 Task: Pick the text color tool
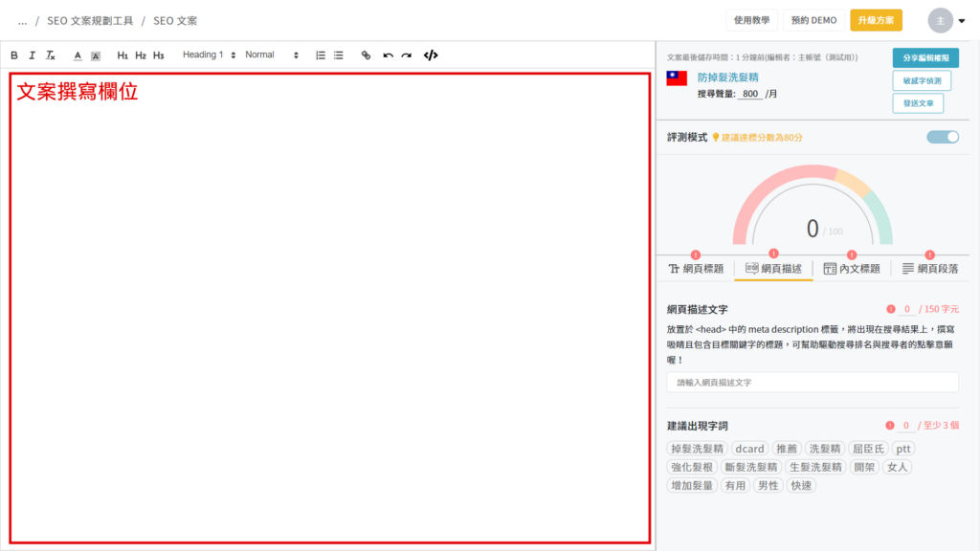click(x=78, y=55)
